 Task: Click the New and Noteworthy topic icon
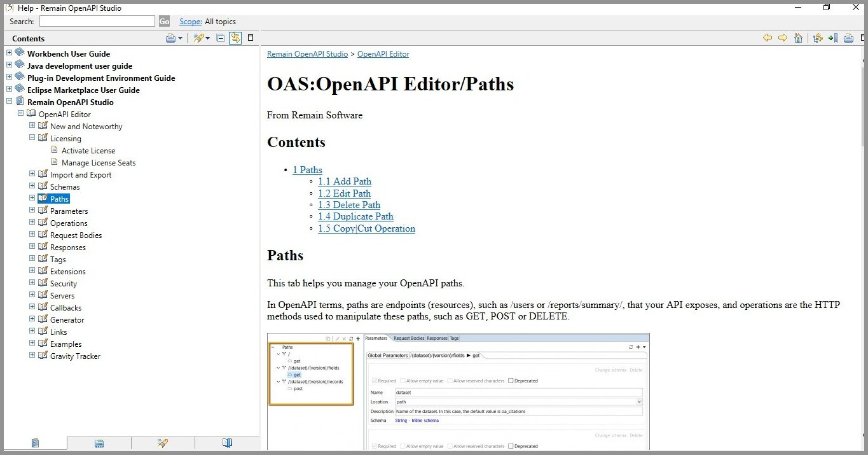(43, 126)
